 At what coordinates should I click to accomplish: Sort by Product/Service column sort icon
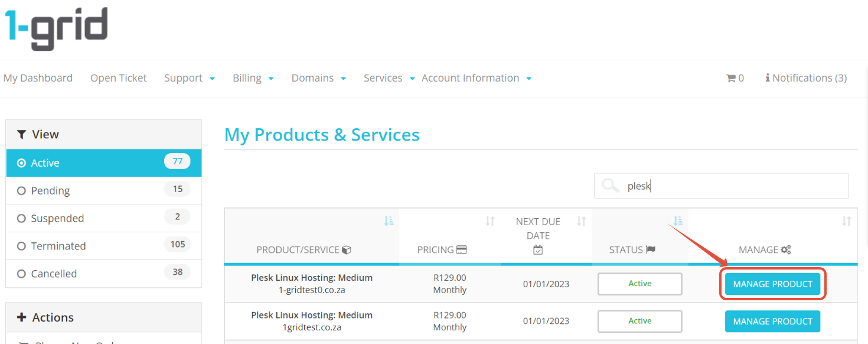click(x=389, y=221)
